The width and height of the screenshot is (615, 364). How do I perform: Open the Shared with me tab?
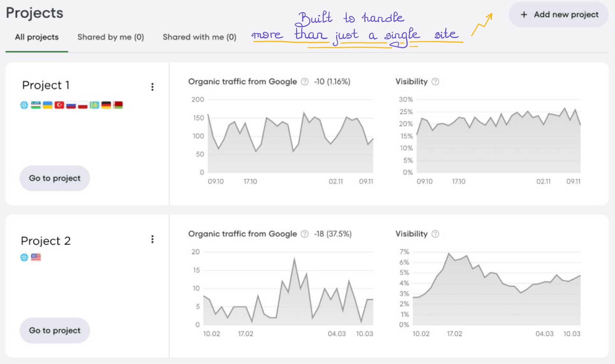coord(199,37)
